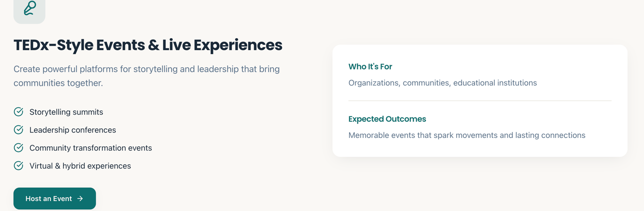This screenshot has width=644, height=211.
Task: Click the Leadership conferences list item
Action: pos(72,130)
